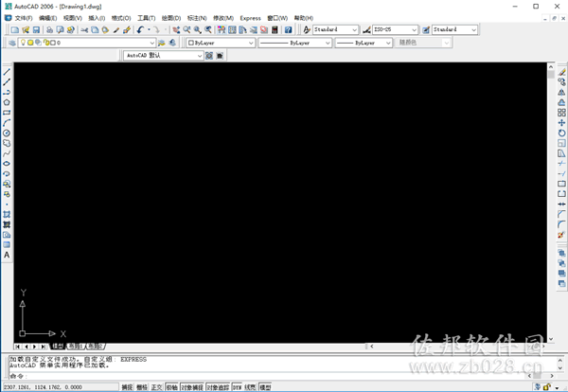Expand the undo history dropdown arrow
Viewport: 568px width, 392px height.
click(149, 29)
